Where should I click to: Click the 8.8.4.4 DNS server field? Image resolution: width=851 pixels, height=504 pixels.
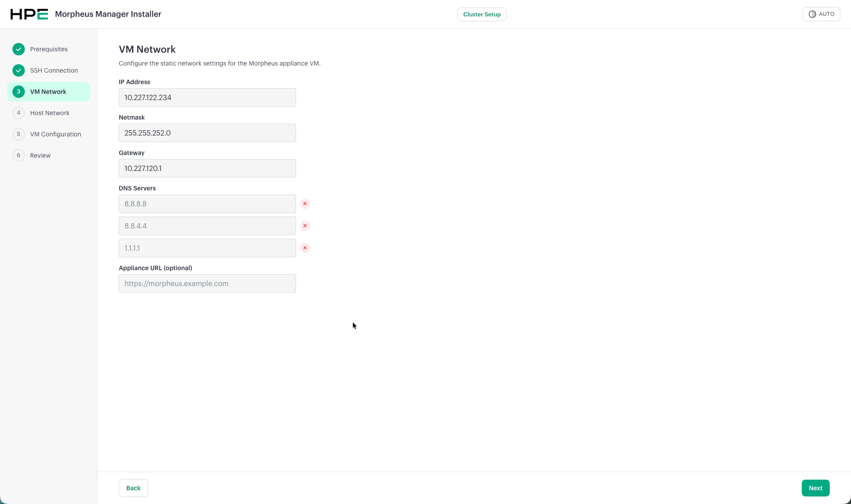coord(207,226)
